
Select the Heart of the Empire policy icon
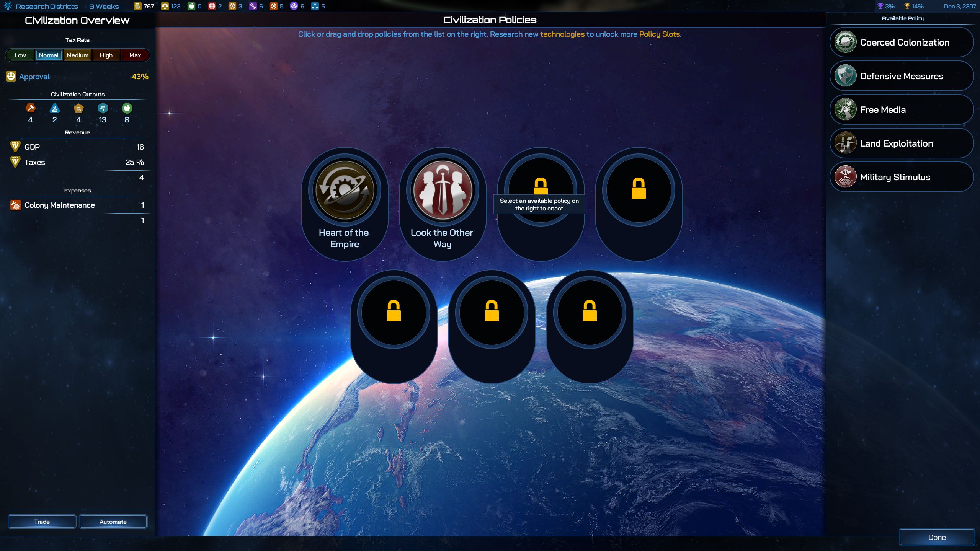tap(345, 190)
